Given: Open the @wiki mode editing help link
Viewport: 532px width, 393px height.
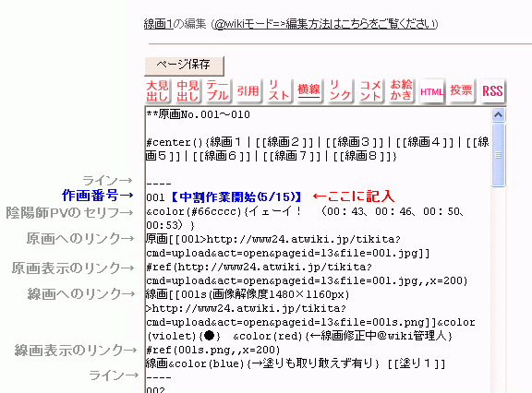Looking at the screenshot, I should [326, 24].
